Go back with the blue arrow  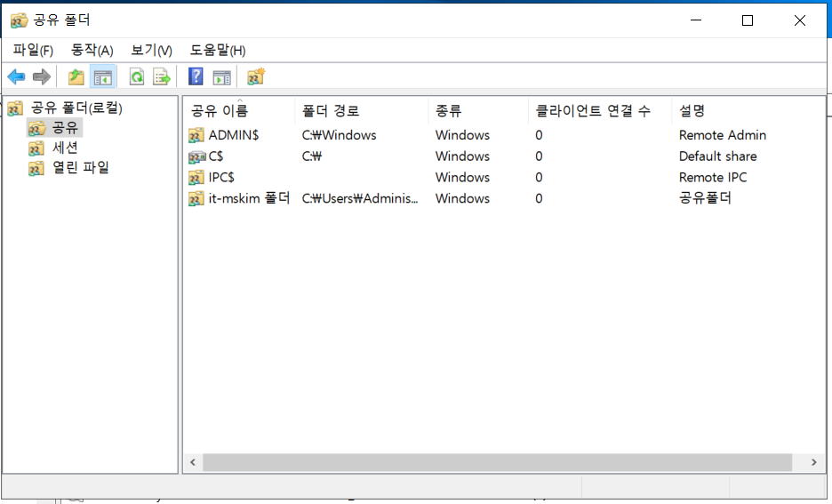17,77
